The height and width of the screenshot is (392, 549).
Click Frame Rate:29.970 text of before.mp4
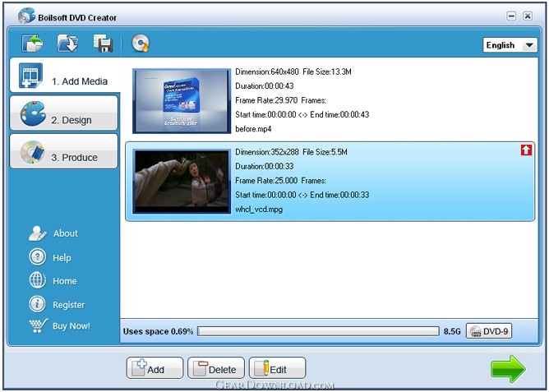pyautogui.click(x=266, y=100)
